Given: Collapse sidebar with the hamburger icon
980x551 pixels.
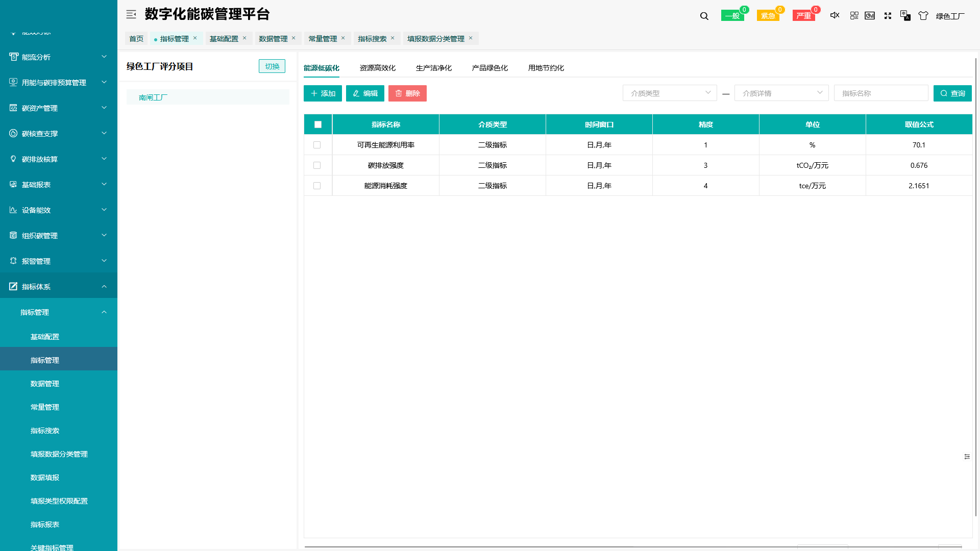Looking at the screenshot, I should coord(131,14).
